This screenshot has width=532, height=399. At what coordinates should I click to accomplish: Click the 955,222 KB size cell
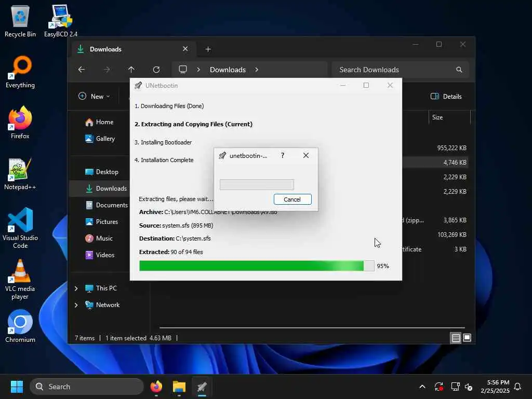451,148
